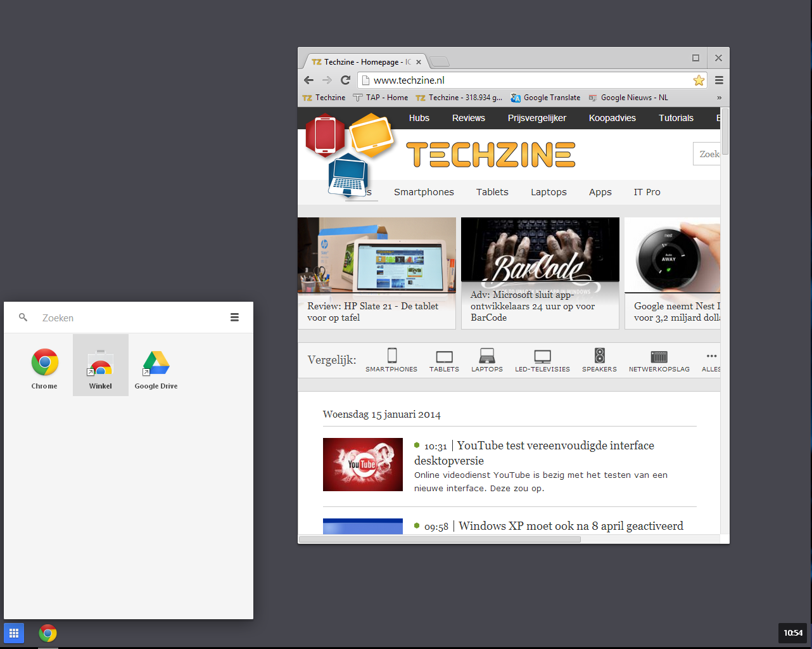The height and width of the screenshot is (649, 812).
Task: Go back in the Chrome browser
Action: (x=308, y=80)
